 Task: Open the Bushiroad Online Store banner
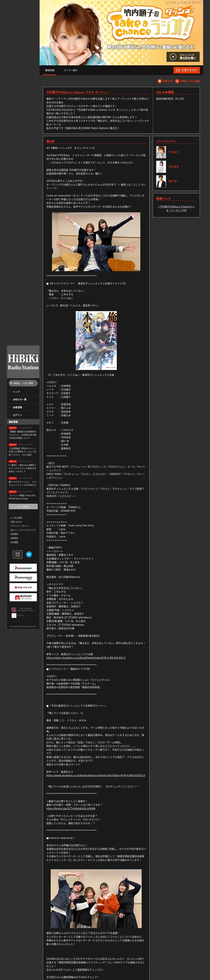click(23, 597)
